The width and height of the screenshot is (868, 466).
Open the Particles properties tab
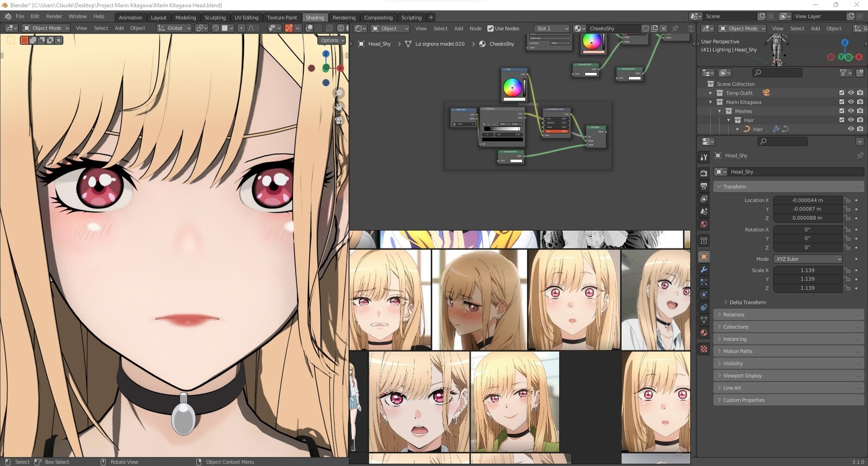[x=704, y=282]
